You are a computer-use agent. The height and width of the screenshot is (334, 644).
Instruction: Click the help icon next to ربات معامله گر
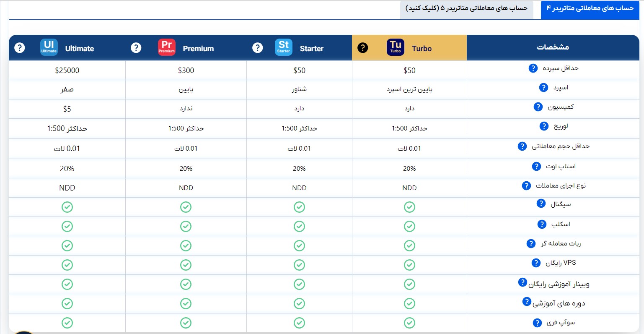click(531, 243)
